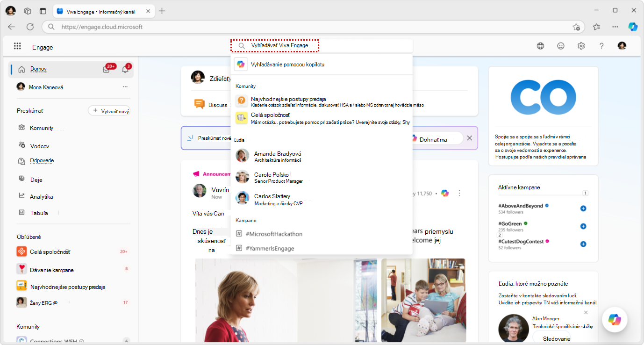644x345 pixels.
Task: Follow the #GoGreen campaign plus icon
Action: click(583, 226)
